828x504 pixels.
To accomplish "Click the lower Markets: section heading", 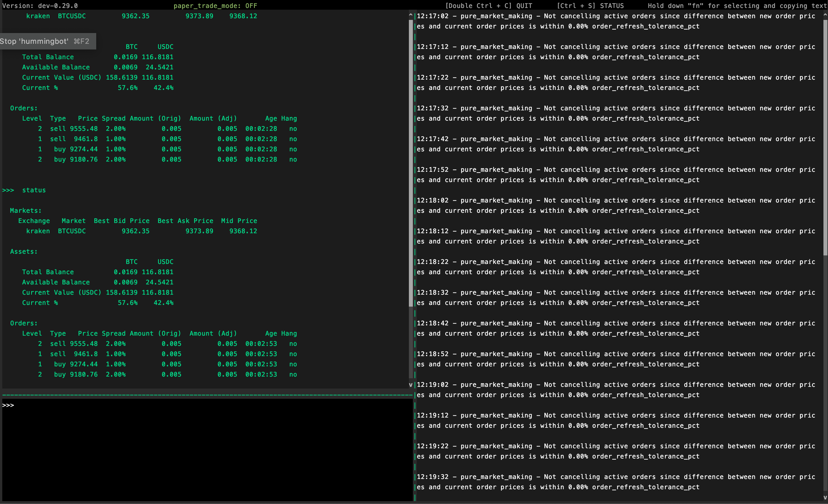I will click(26, 210).
